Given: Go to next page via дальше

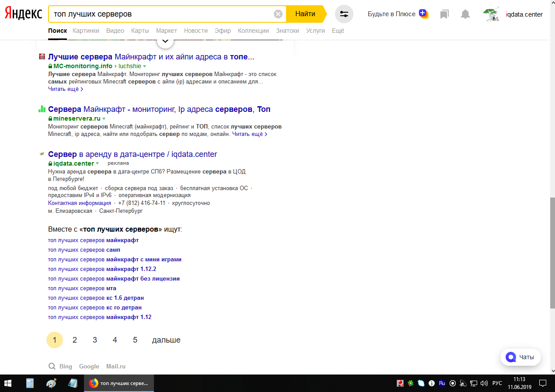Looking at the screenshot, I should click(x=166, y=340).
